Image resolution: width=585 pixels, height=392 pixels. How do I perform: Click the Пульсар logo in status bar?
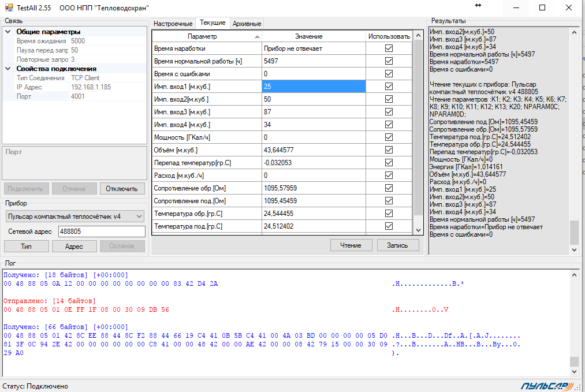(546, 386)
